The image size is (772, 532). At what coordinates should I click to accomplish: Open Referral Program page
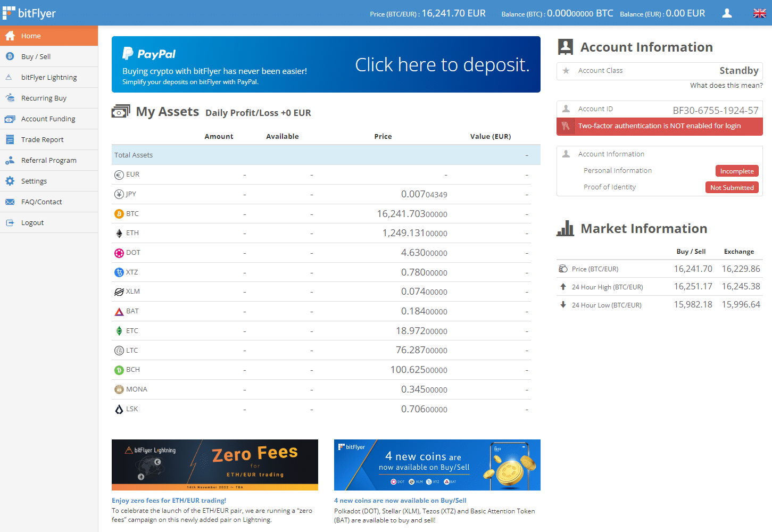(49, 160)
